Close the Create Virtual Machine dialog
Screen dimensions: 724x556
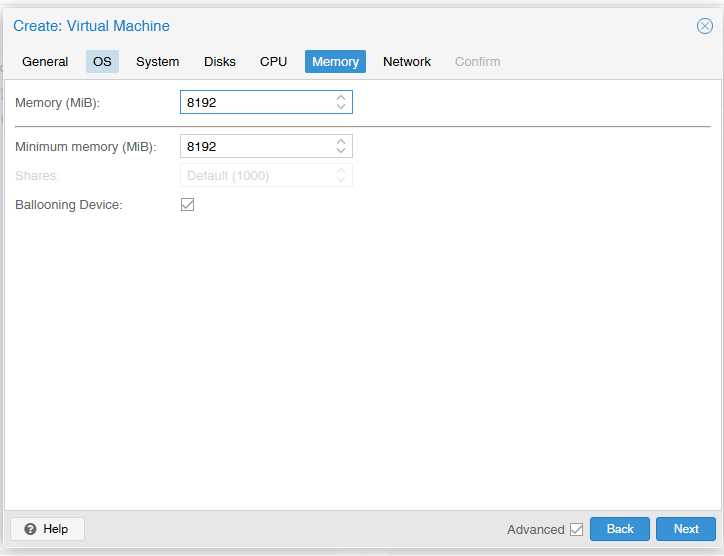tap(705, 26)
